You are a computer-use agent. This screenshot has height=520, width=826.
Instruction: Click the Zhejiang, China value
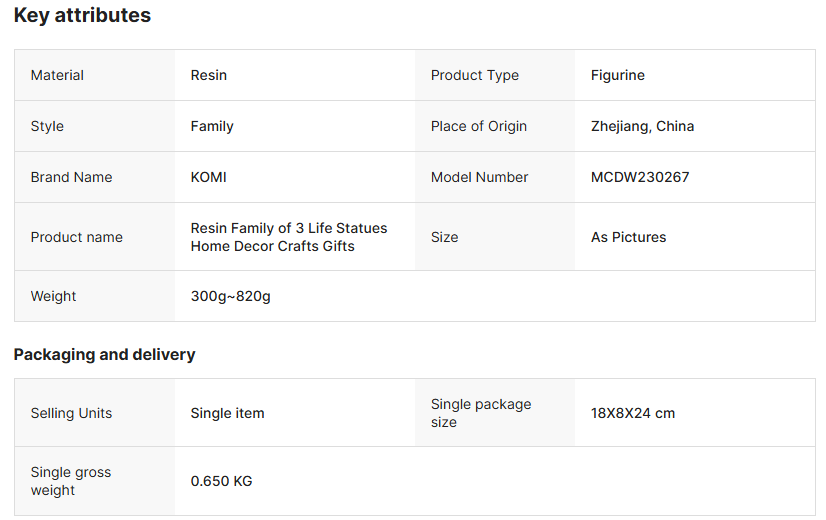[642, 126]
